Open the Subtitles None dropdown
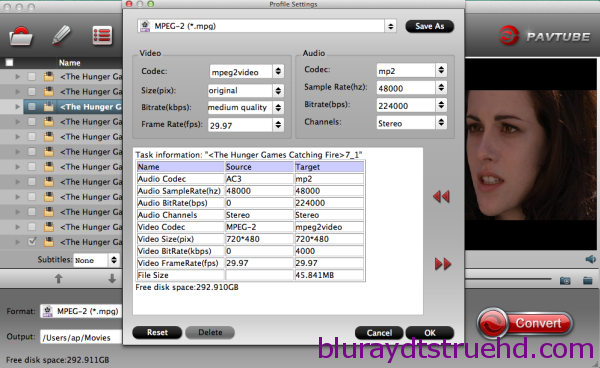 96,260
